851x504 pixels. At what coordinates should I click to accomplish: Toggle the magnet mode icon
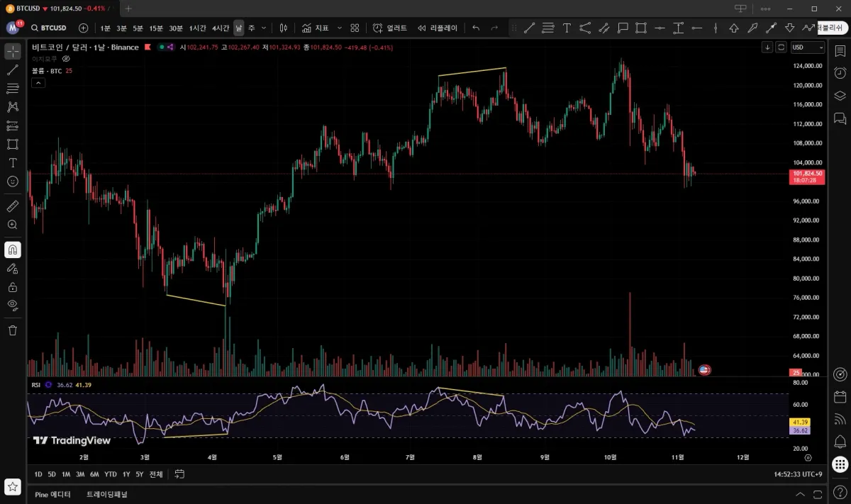(12, 250)
